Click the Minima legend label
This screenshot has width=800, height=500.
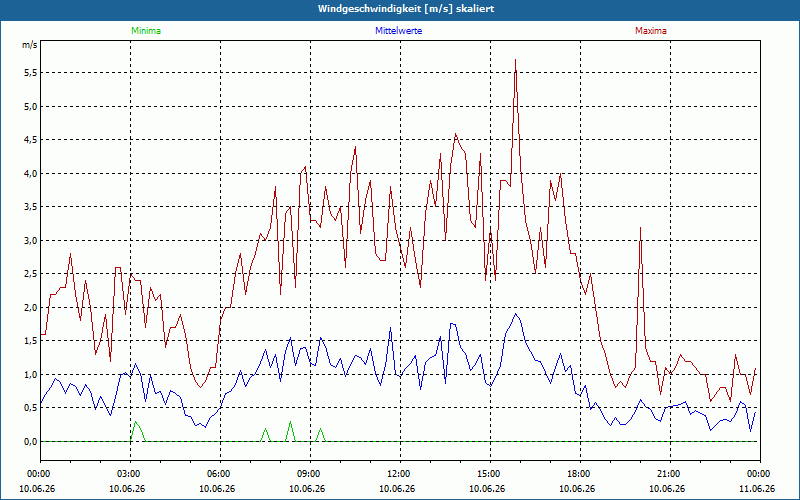click(146, 31)
